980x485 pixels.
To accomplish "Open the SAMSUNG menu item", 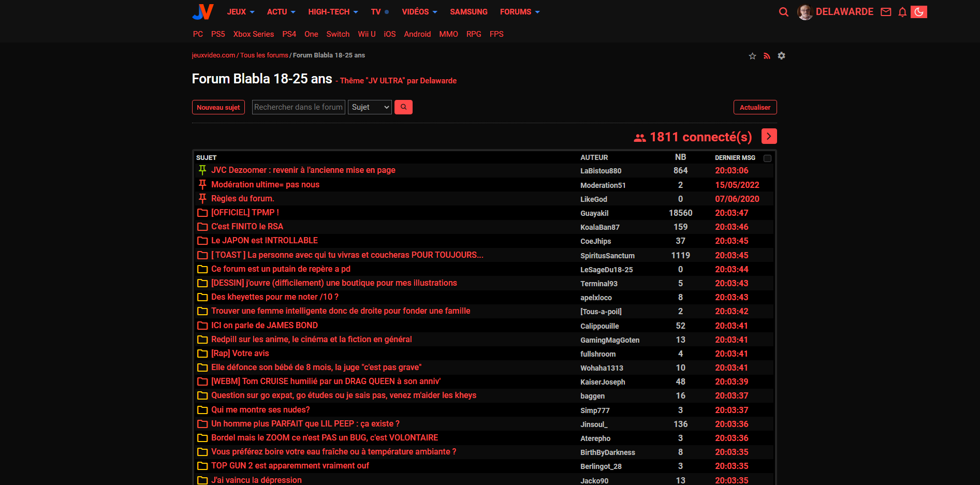I will click(469, 12).
